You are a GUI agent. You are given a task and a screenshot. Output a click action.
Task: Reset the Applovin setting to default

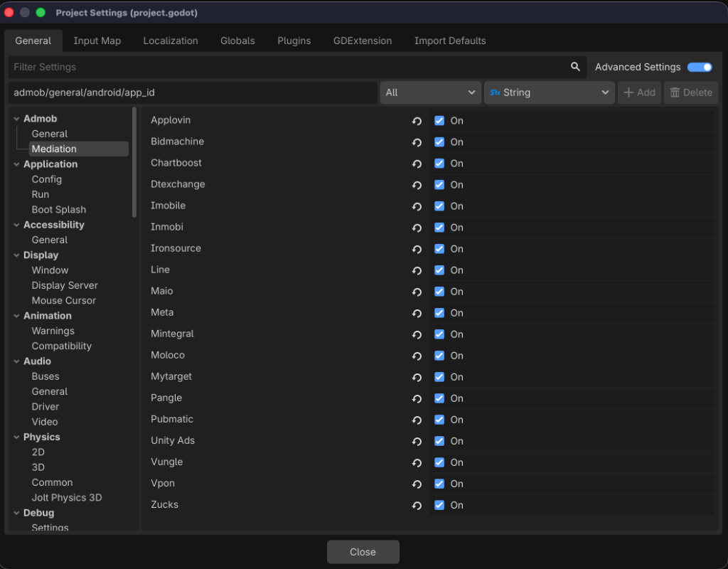(x=417, y=121)
